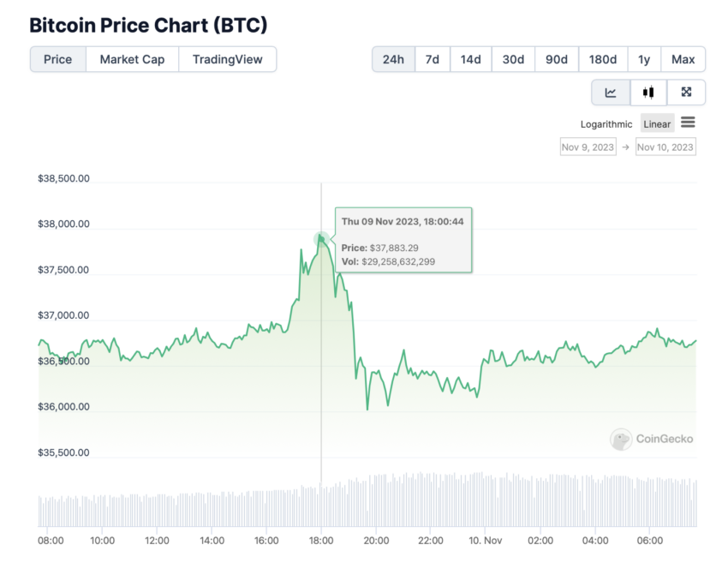Select the 1y time range

[x=644, y=59]
